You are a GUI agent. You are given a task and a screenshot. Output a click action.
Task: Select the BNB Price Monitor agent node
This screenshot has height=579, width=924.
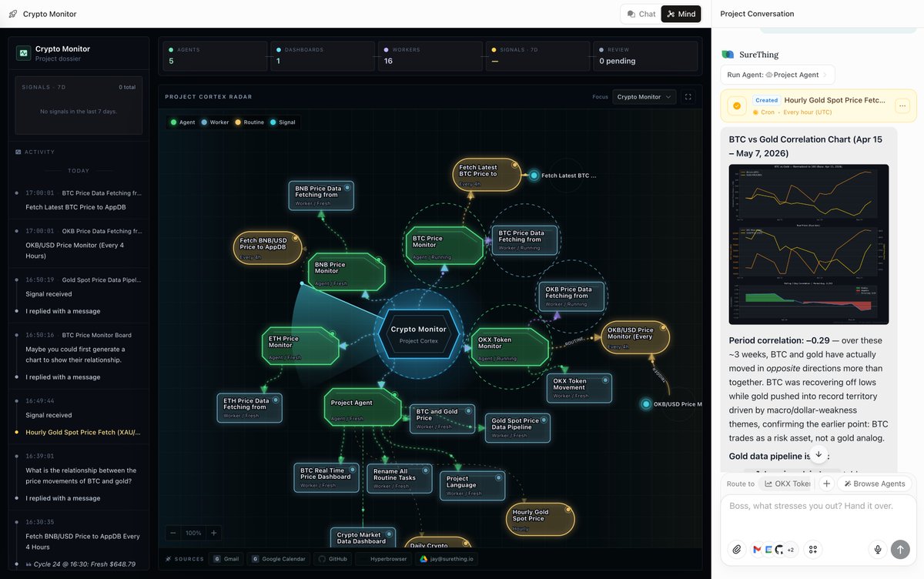pos(346,272)
